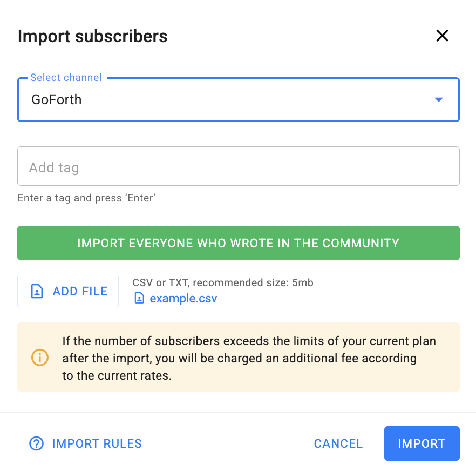
Task: Close the Import subscribers dialog
Action: click(442, 36)
